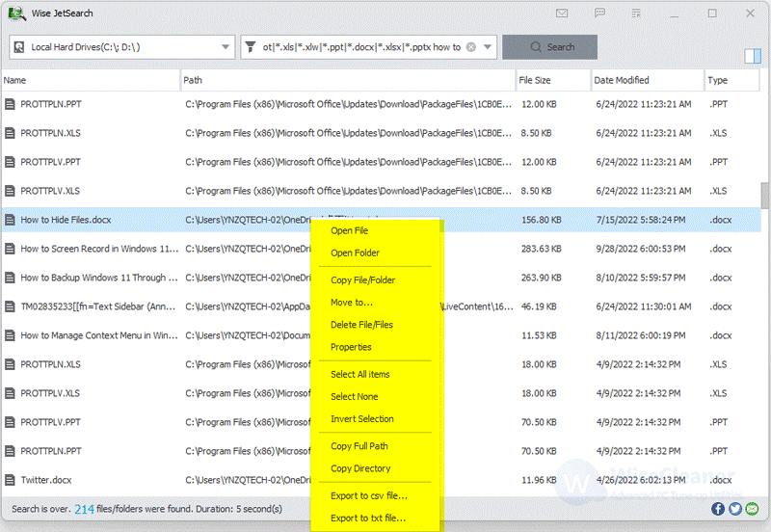771x532 pixels.
Task: Select Copy Full Path menu entry
Action: pos(359,446)
